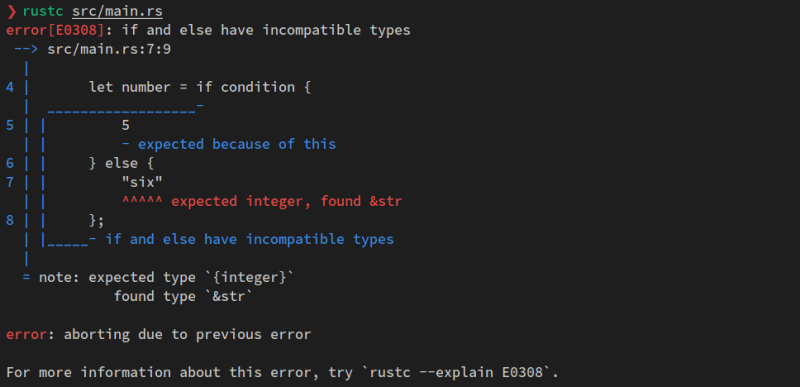Click the file location src/main.rs:7:9
The image size is (800, 387).
(109, 49)
